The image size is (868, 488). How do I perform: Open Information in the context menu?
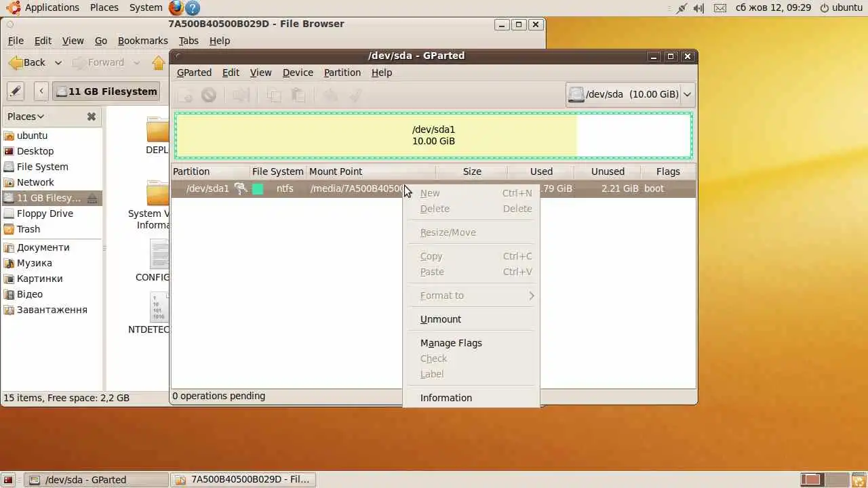click(473, 398)
